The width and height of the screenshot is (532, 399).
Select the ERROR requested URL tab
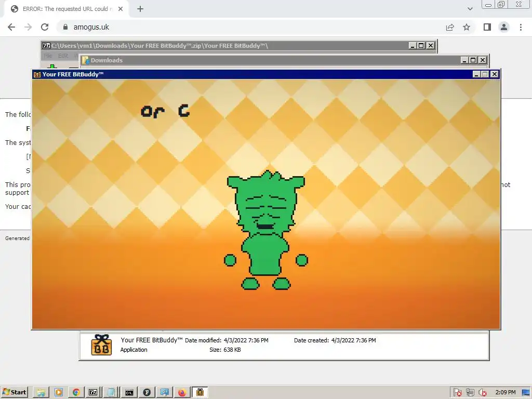tap(66, 9)
